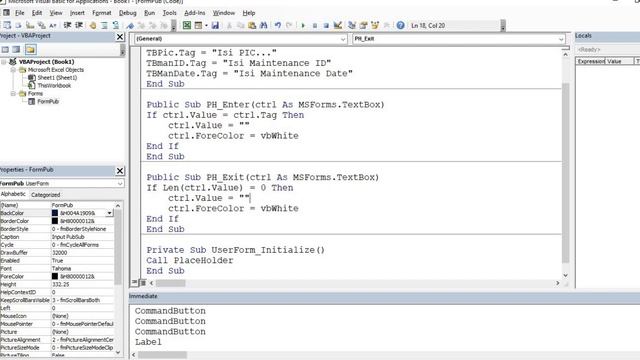This screenshot has width=640, height=360.
Task: Close the Project - VBAProject pane
Action: pyautogui.click(x=120, y=37)
